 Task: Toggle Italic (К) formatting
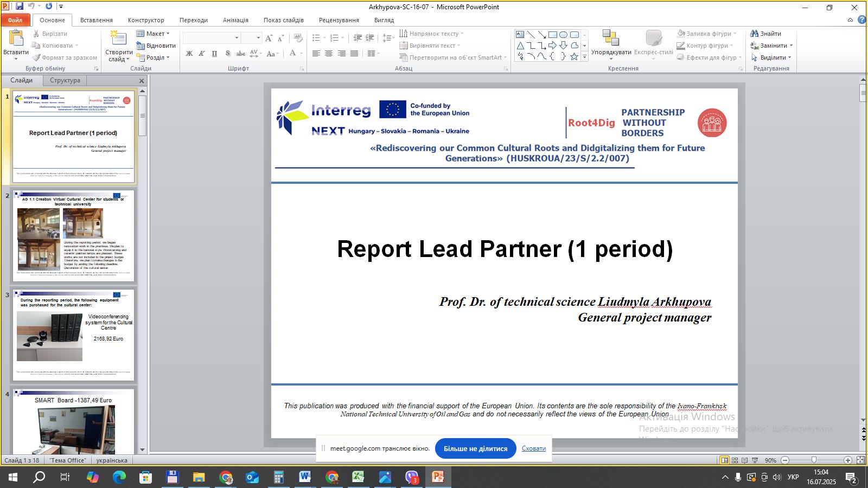[x=202, y=53]
